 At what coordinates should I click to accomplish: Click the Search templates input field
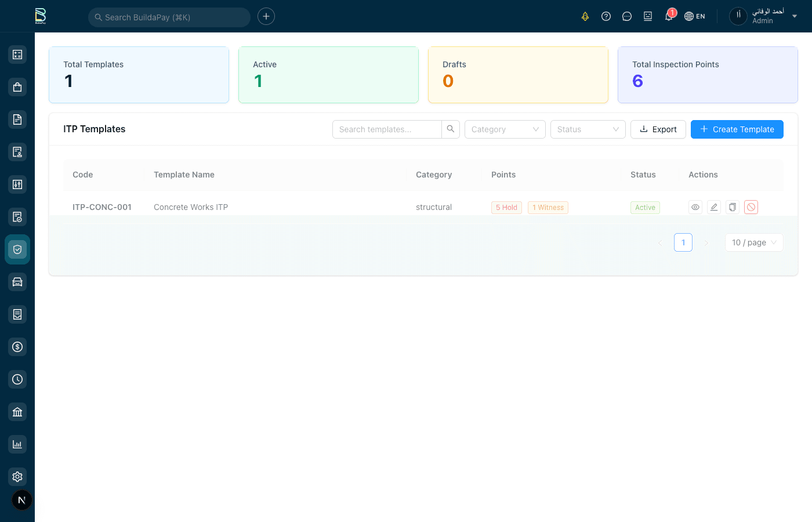click(x=387, y=129)
